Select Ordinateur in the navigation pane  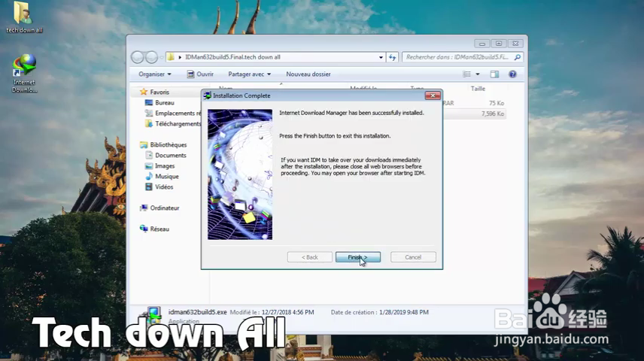[159, 208]
